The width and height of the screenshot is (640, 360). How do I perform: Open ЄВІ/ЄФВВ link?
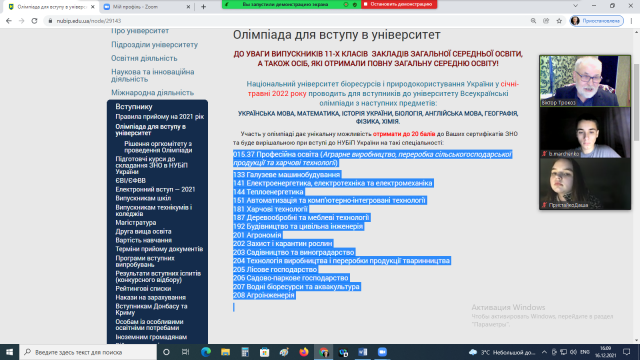(x=130, y=180)
